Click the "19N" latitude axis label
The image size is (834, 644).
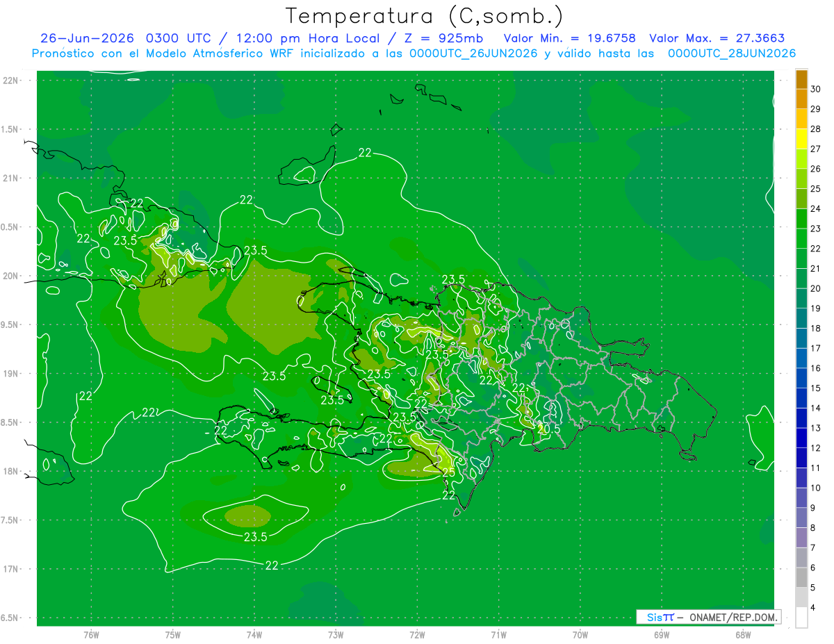[11, 373]
